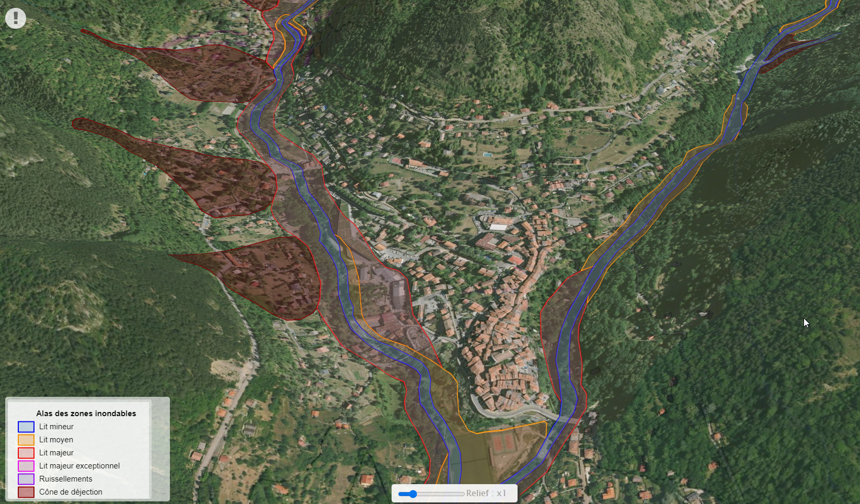Viewport: 860px width, 504px height.
Task: Click the right end of Relief slider track
Action: click(462, 494)
